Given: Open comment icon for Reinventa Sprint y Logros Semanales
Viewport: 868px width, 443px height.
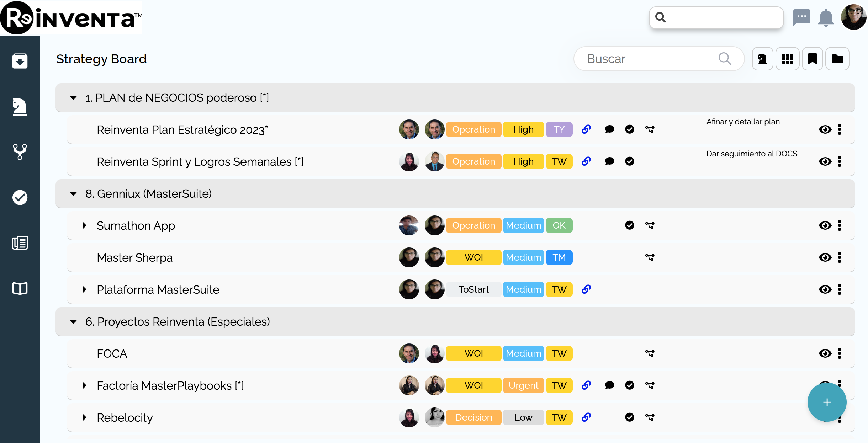Looking at the screenshot, I should (x=610, y=161).
